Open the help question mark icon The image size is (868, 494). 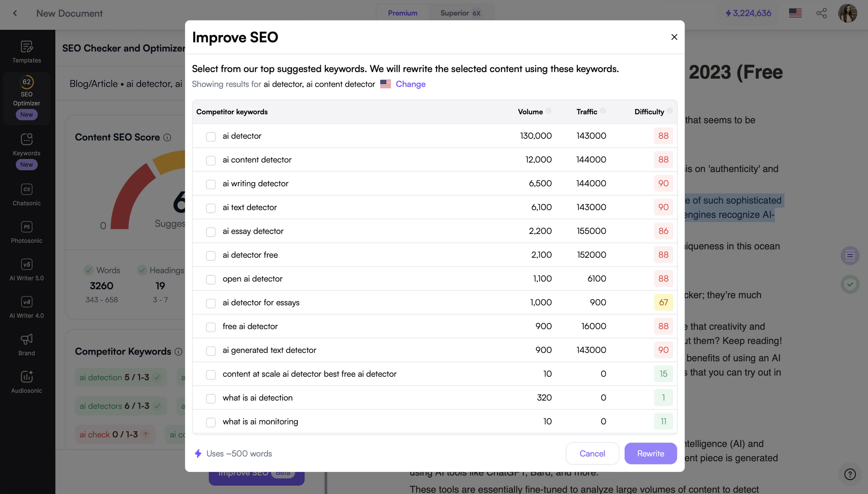tap(850, 474)
